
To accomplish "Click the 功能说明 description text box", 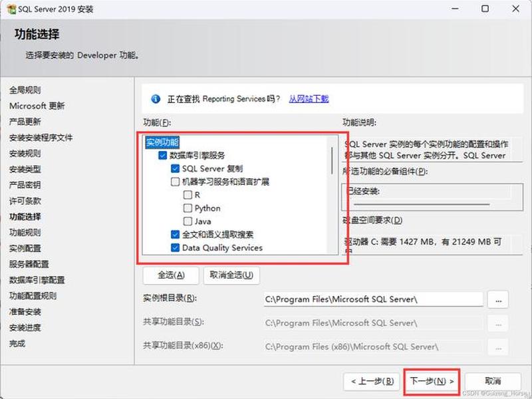I will [x=432, y=149].
